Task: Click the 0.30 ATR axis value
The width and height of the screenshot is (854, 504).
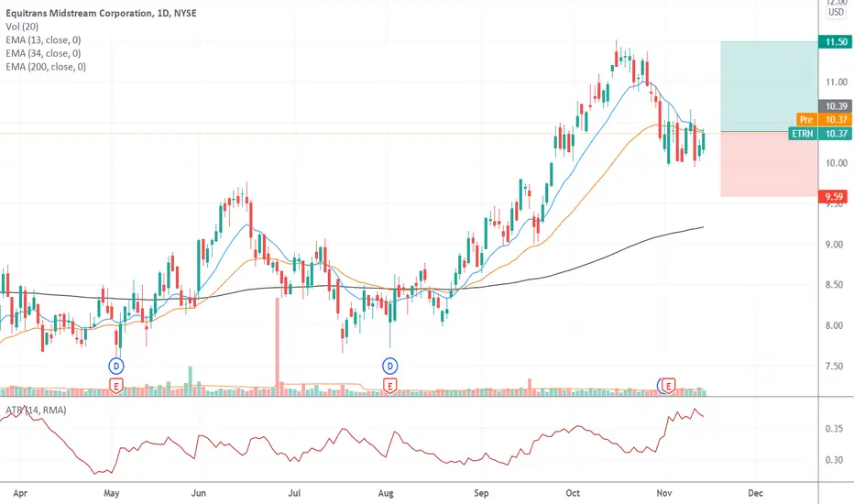Action: pyautogui.click(x=834, y=460)
